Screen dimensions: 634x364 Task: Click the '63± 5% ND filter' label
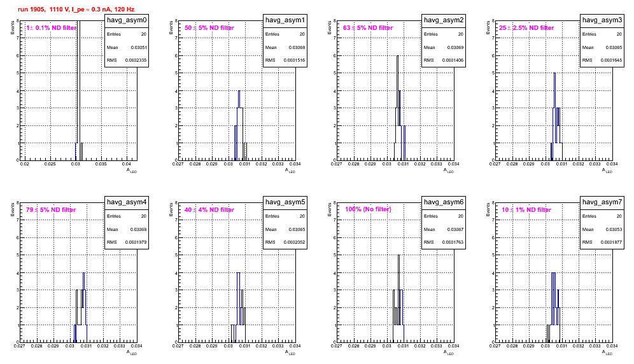[x=368, y=28]
